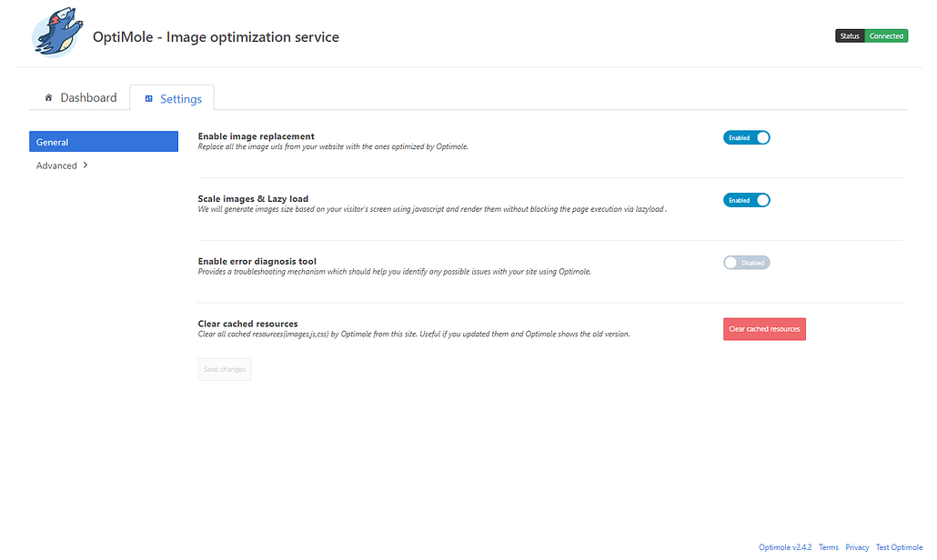Click the Clear cached resources button
Image resolution: width=937 pixels, height=560 pixels.
coord(764,329)
